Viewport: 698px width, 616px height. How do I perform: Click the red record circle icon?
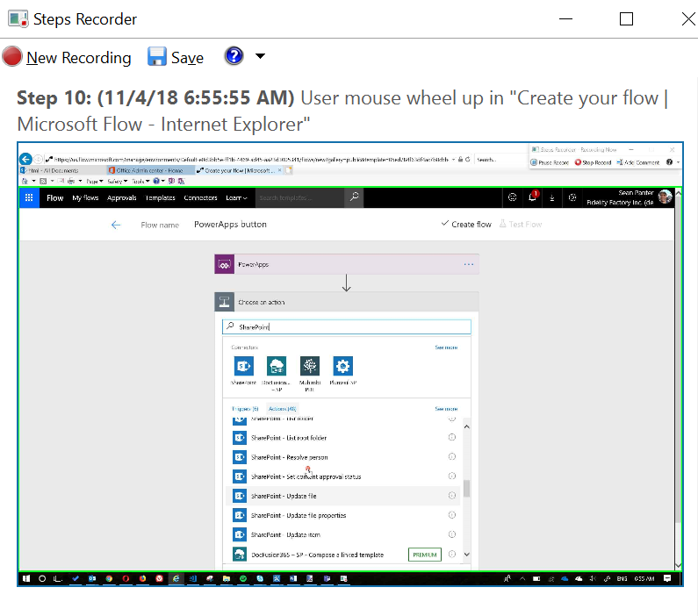click(12, 57)
